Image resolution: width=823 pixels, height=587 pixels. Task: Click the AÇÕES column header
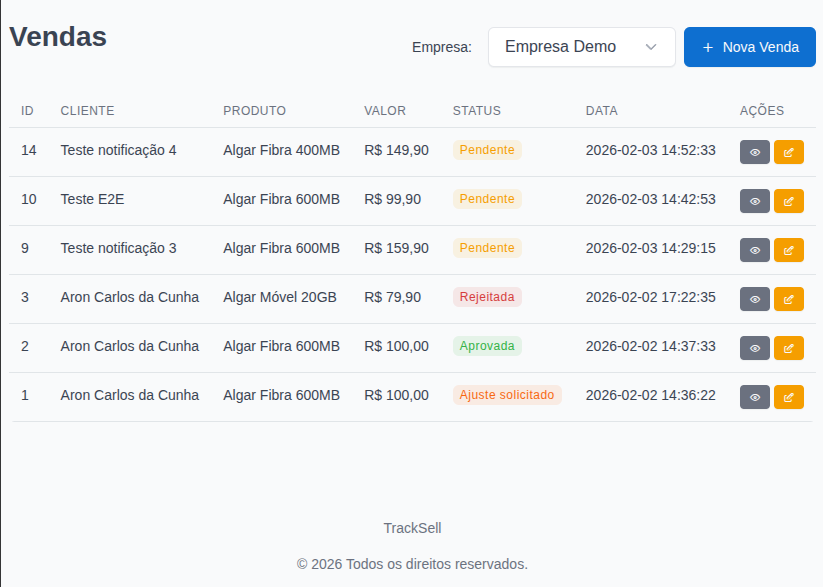762,111
